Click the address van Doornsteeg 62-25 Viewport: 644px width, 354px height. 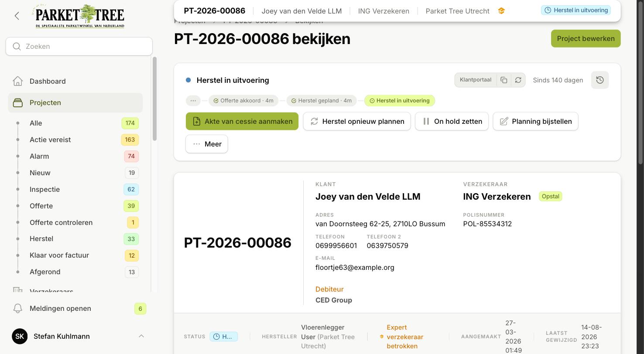click(380, 224)
